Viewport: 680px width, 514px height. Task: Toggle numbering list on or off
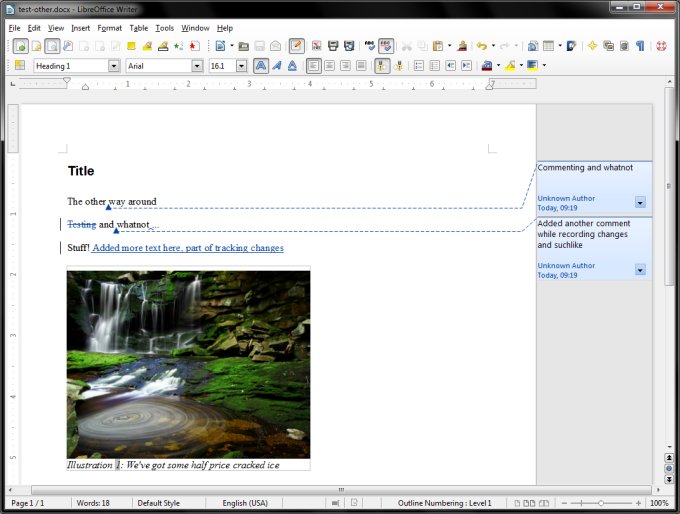tap(419, 66)
